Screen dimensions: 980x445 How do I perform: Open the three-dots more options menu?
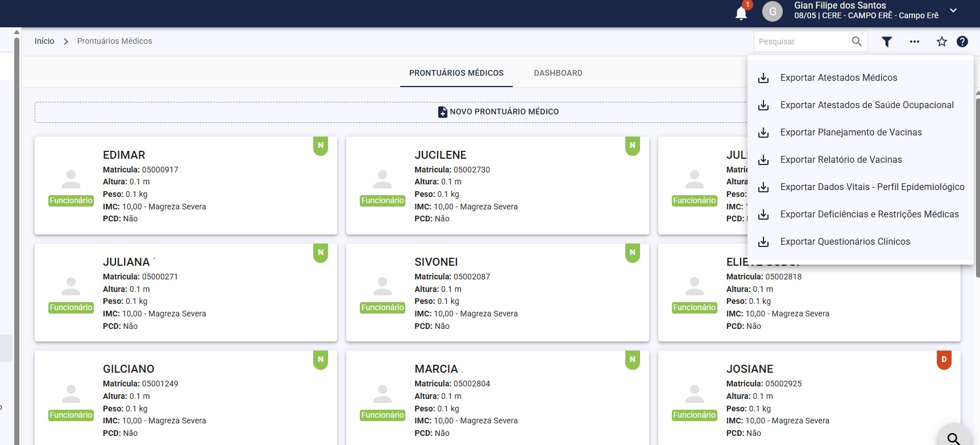914,42
